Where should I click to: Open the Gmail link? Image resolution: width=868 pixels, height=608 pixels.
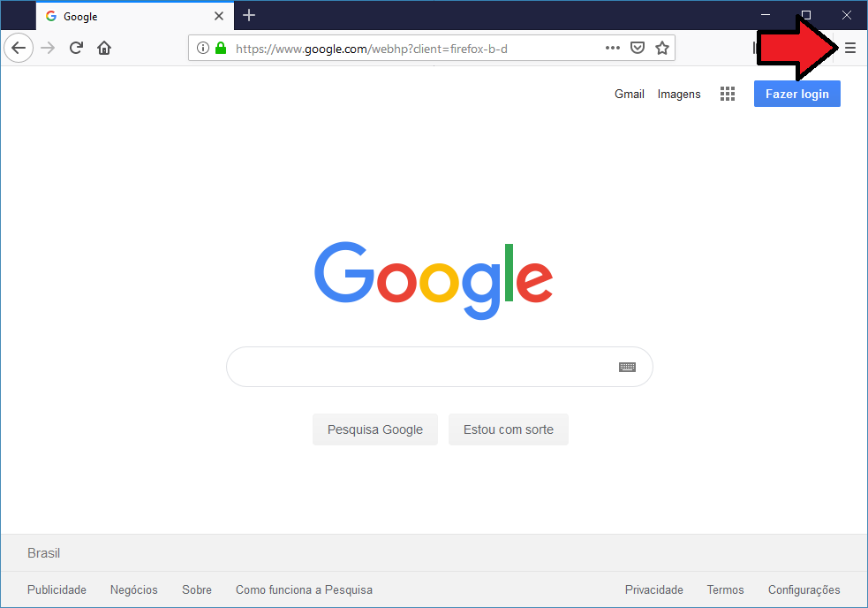(630, 95)
